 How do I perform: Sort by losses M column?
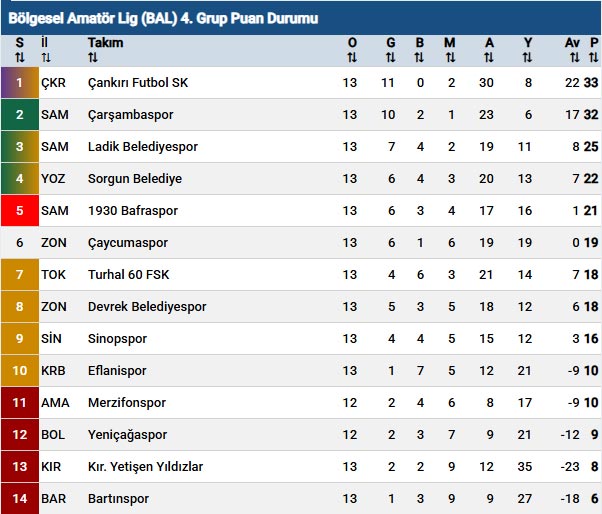tap(450, 51)
